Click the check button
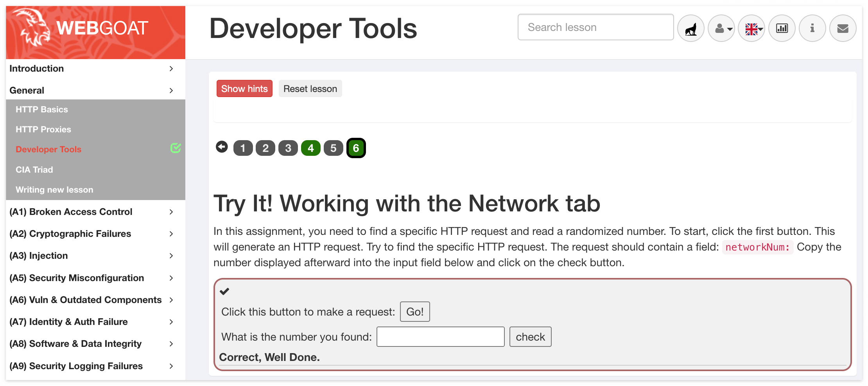This screenshot has width=868, height=386. click(x=530, y=337)
